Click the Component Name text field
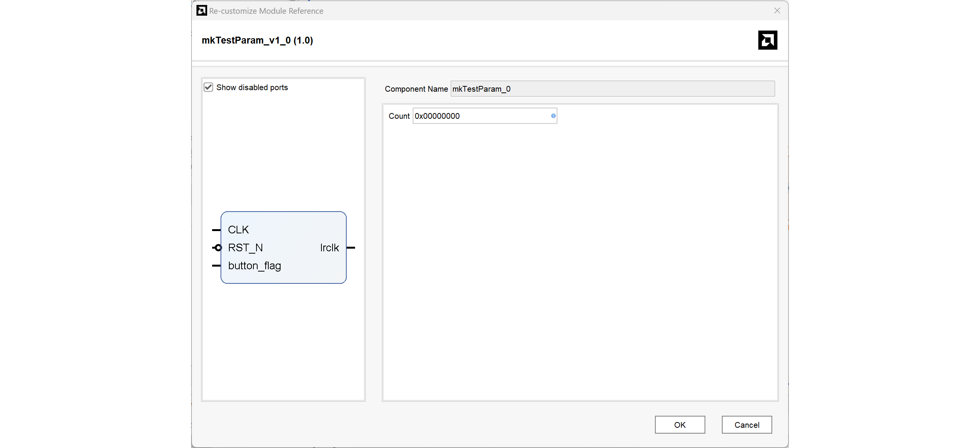The width and height of the screenshot is (980, 448). [612, 89]
